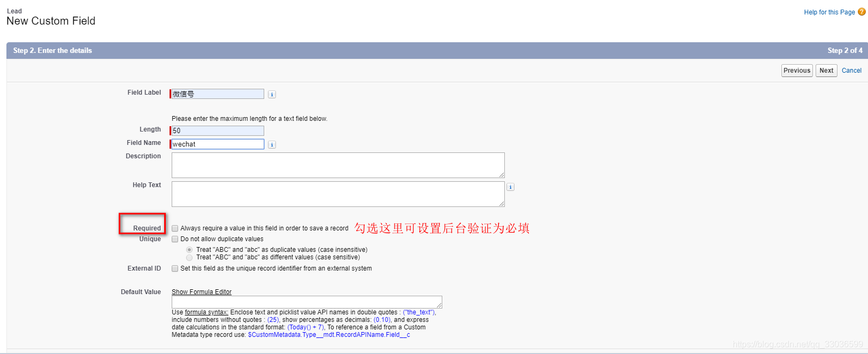Enable the Required always-require-value checkbox

click(x=175, y=228)
